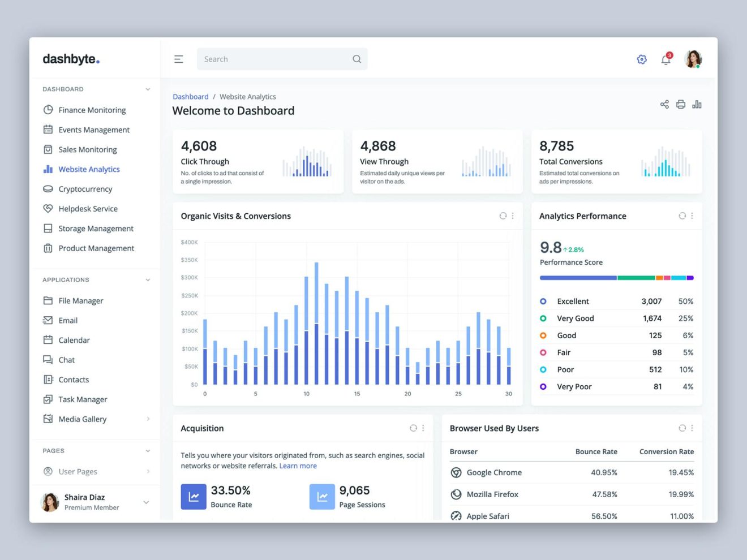
Task: Click the Performance Score color bar
Action: (615, 278)
